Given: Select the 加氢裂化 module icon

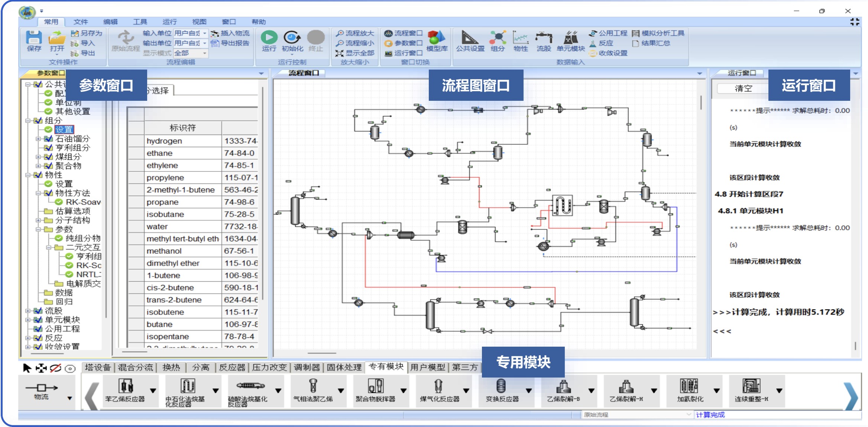Looking at the screenshot, I should [x=689, y=386].
